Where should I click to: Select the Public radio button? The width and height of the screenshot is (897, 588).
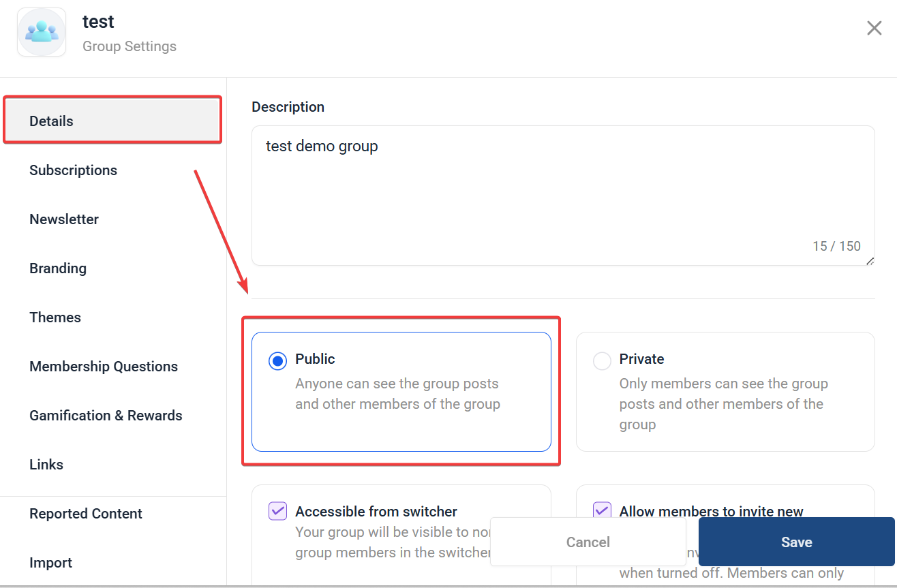(x=277, y=361)
